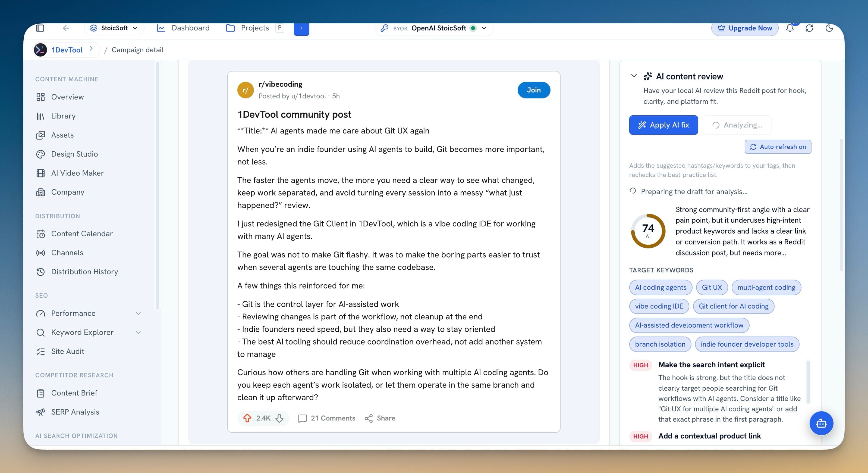
Task: Open Channels in Distribution
Action: pos(67,253)
